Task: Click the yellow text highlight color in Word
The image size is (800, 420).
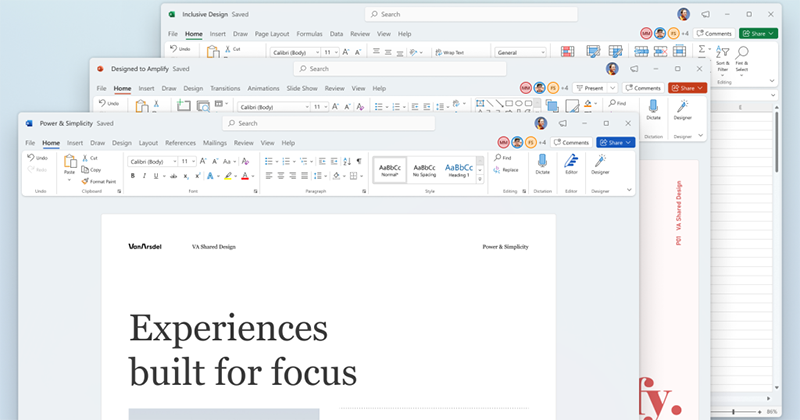Action: 228,176
